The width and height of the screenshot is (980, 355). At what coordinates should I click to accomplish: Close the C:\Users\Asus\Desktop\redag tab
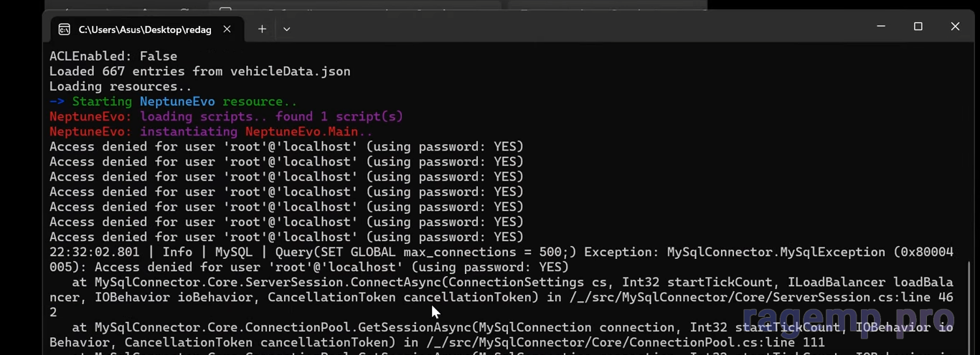(x=227, y=29)
